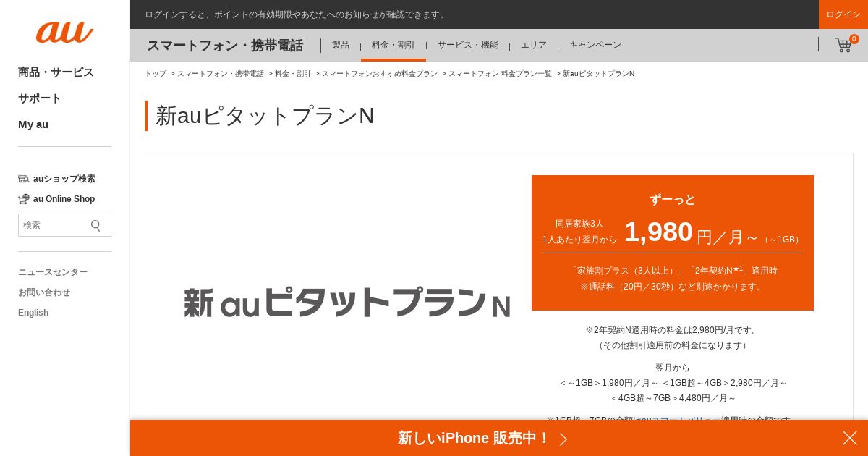Click the auショップ検索 shop icon
Screen dimensions: 868x456
pos(24,179)
